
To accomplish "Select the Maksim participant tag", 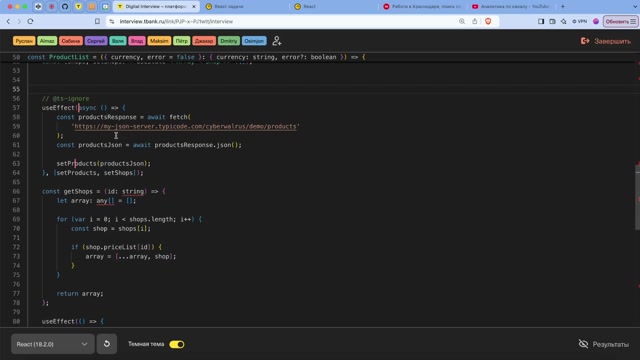I will (x=159, y=41).
